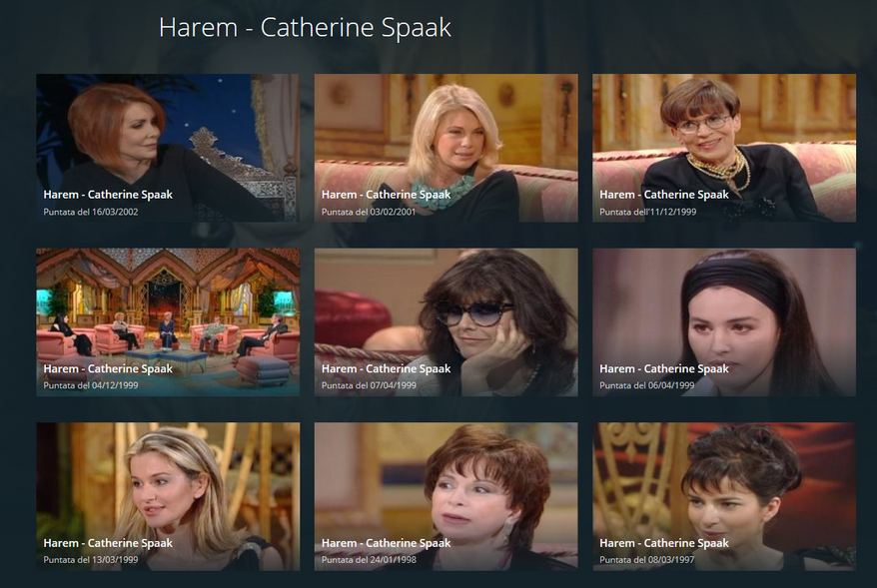This screenshot has height=588, width=877.
Task: Click the title link on the 13/03/1999 card
Action: 108,543
